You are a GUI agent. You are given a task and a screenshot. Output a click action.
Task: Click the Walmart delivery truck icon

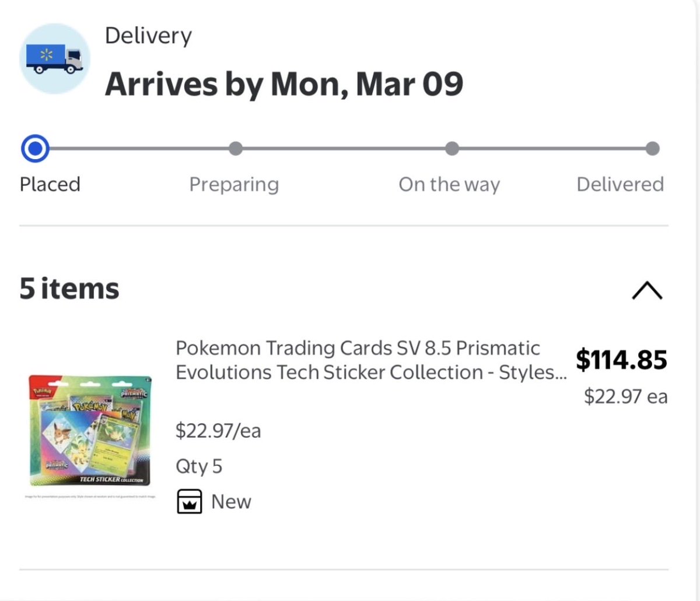55,59
